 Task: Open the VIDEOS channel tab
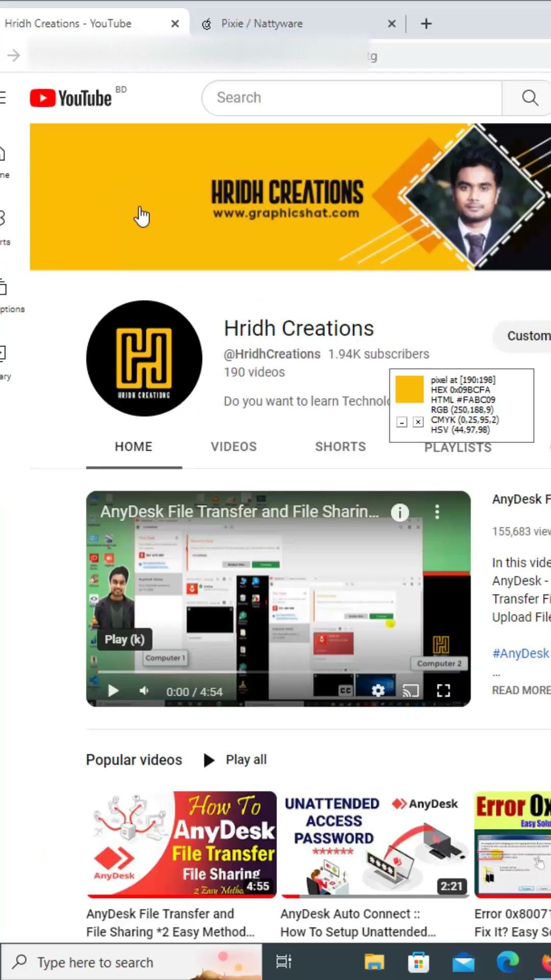pyautogui.click(x=234, y=447)
